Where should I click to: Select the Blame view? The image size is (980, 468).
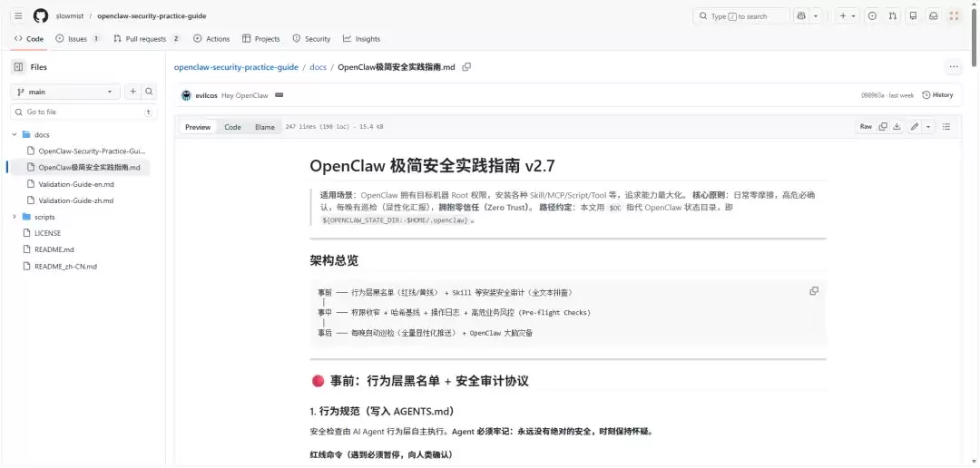(x=264, y=127)
